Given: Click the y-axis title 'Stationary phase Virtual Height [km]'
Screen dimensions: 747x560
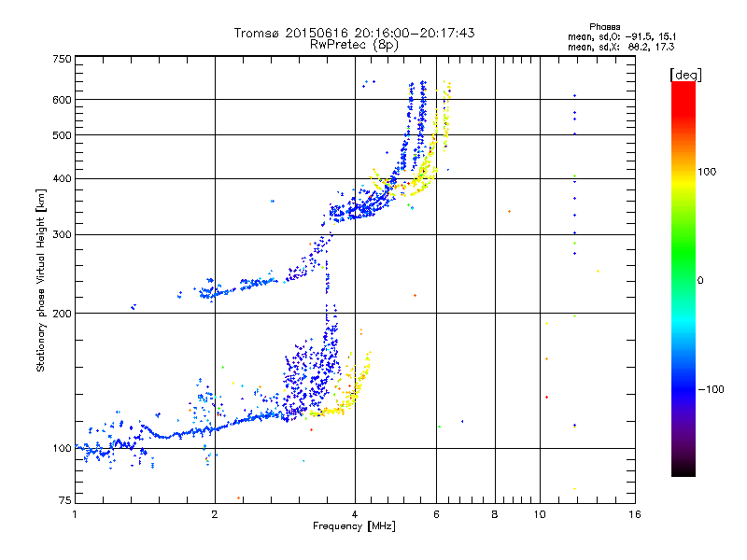Looking at the screenshot, I should 41,281.
